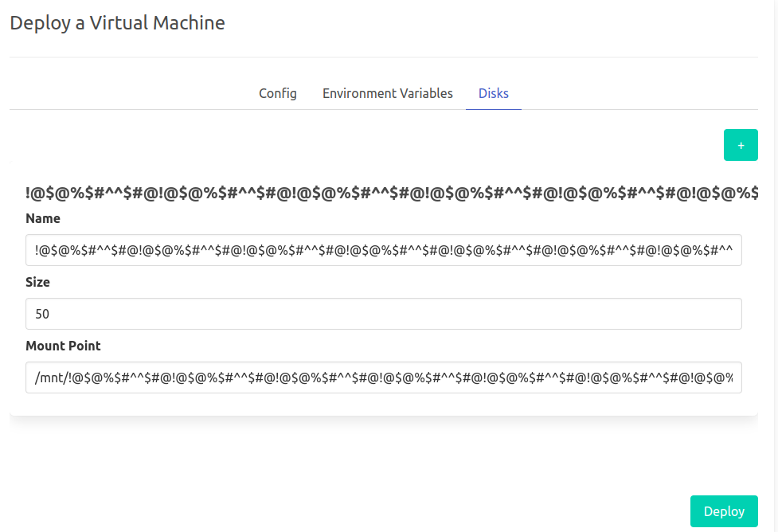
Task: Click the teal plus icon to add disk
Action: click(741, 145)
